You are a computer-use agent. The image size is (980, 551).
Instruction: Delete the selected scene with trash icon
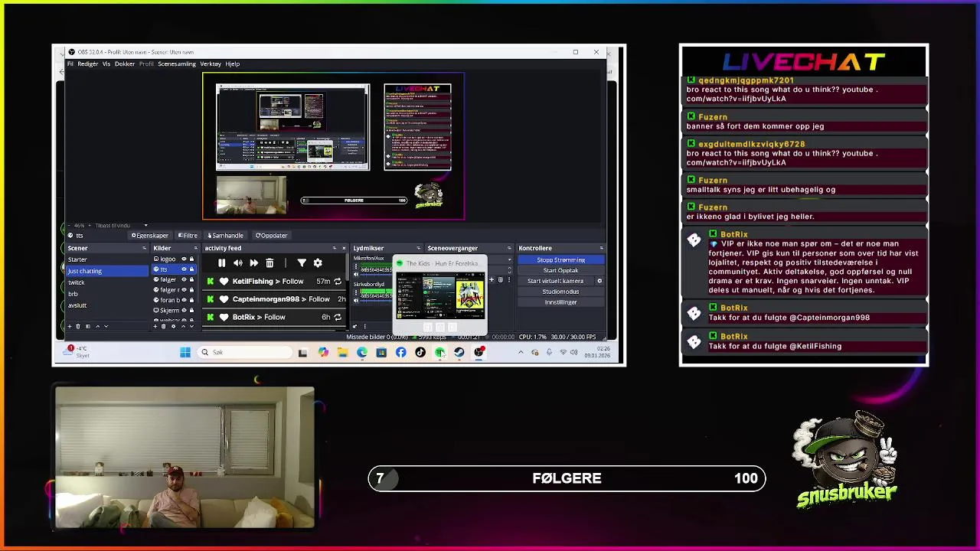click(78, 326)
